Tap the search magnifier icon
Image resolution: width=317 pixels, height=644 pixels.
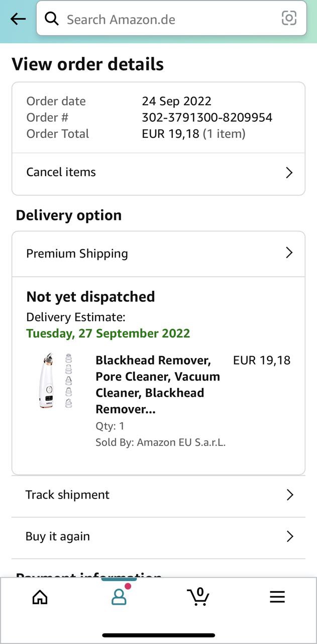coord(51,19)
